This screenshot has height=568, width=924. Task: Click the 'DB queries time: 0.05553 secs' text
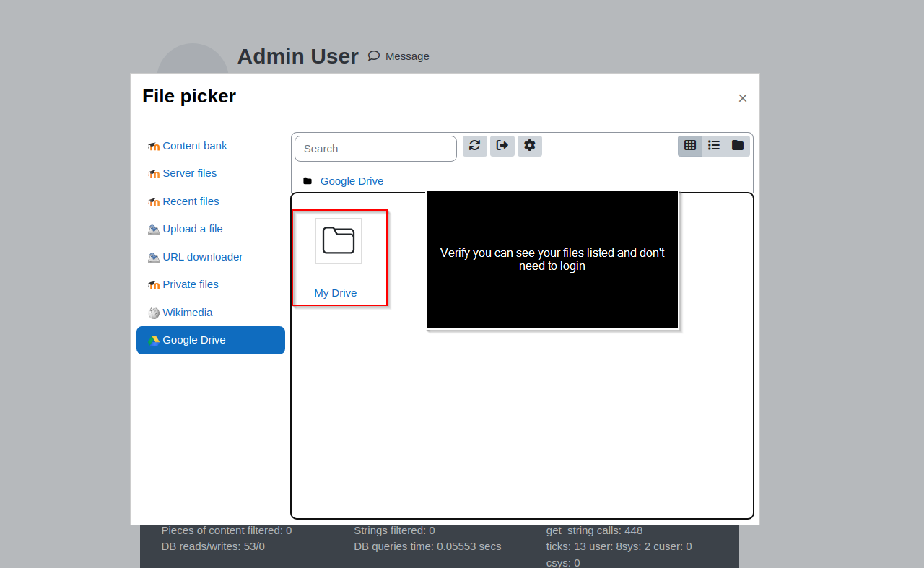click(x=427, y=546)
